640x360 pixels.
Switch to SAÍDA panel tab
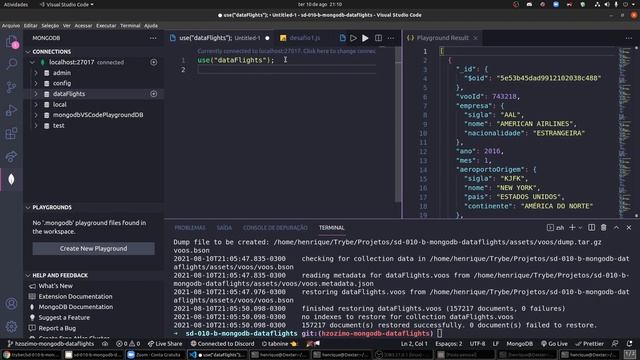(224, 228)
